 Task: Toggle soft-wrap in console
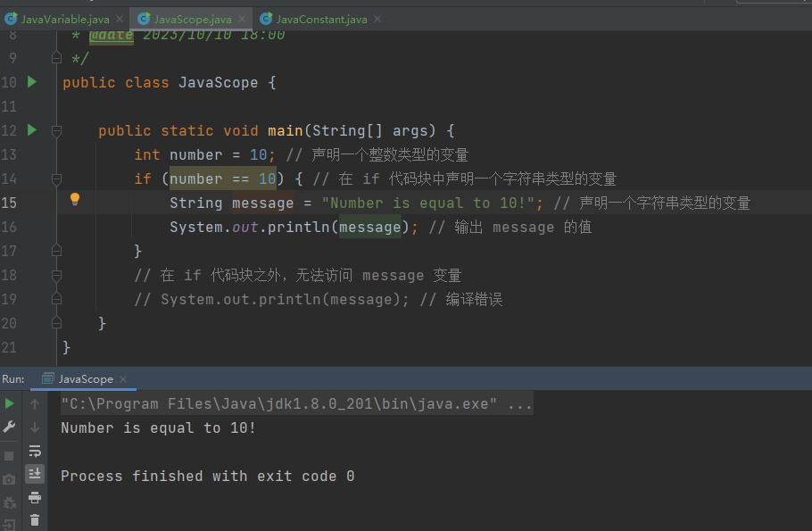coord(35,452)
